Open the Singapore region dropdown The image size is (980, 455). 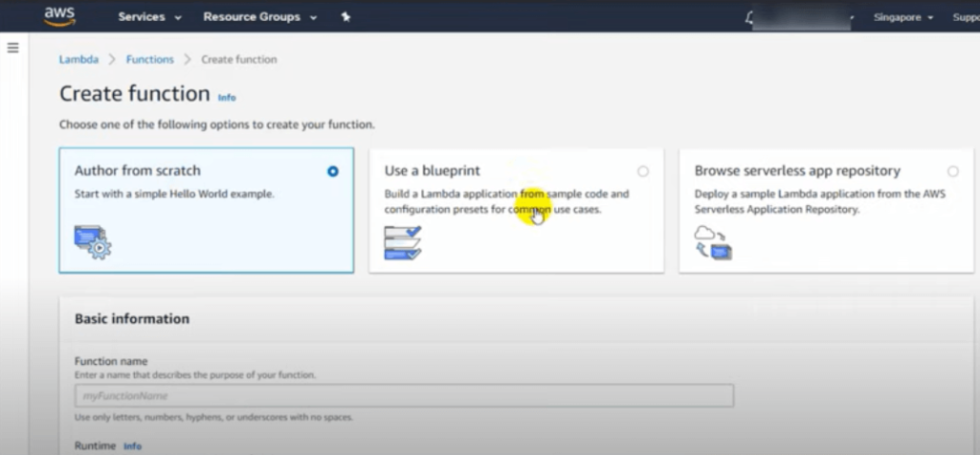click(903, 17)
